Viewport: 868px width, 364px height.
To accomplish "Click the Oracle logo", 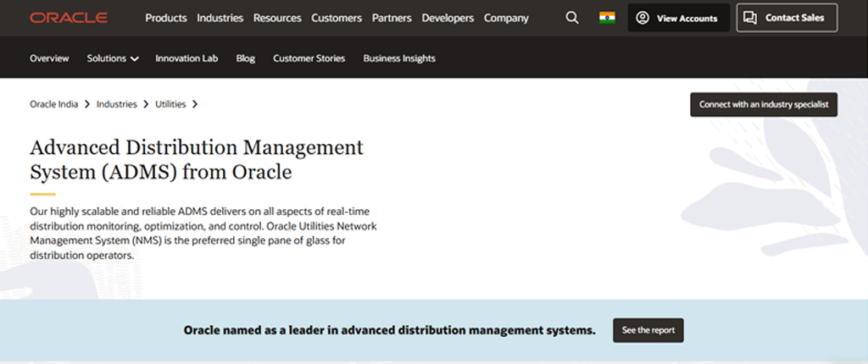I will point(68,18).
